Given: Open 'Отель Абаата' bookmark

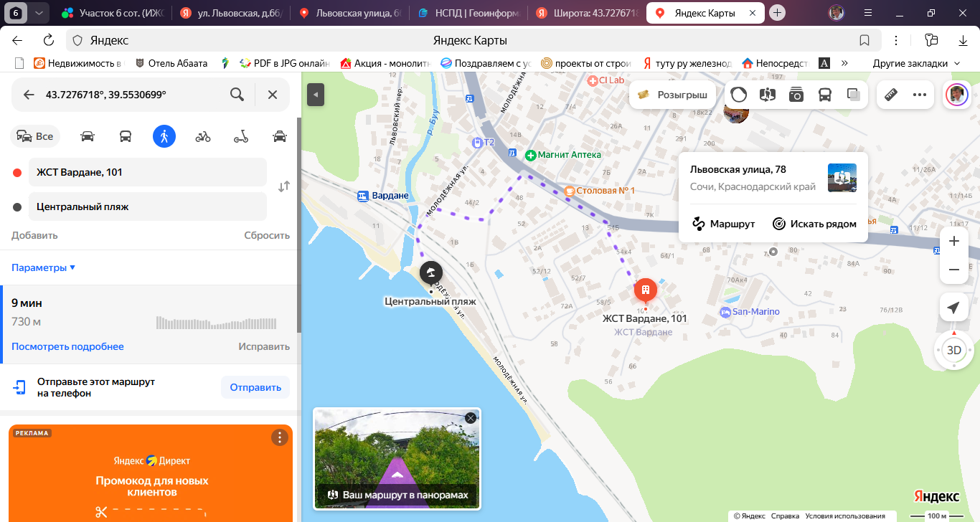Looking at the screenshot, I should pos(171,63).
